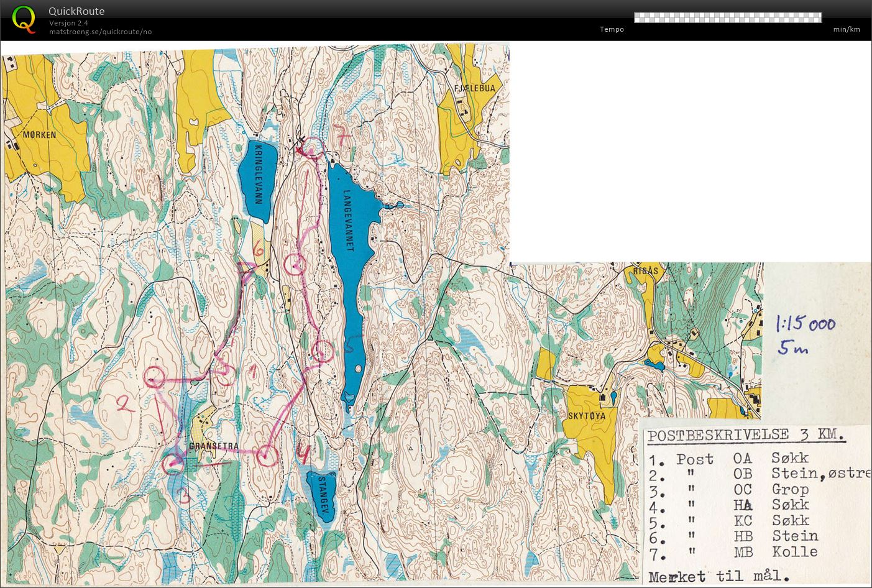Click control description row 3 OC Grop

click(x=729, y=489)
